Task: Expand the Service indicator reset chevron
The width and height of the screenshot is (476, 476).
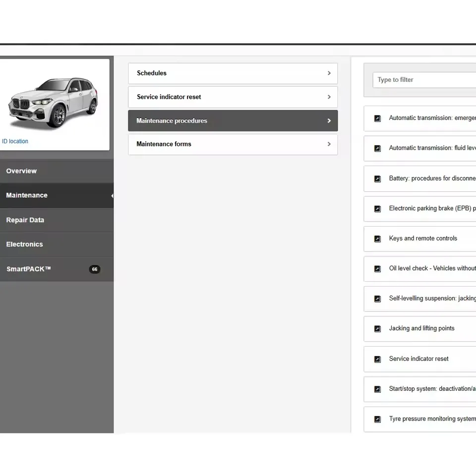Action: click(x=329, y=97)
